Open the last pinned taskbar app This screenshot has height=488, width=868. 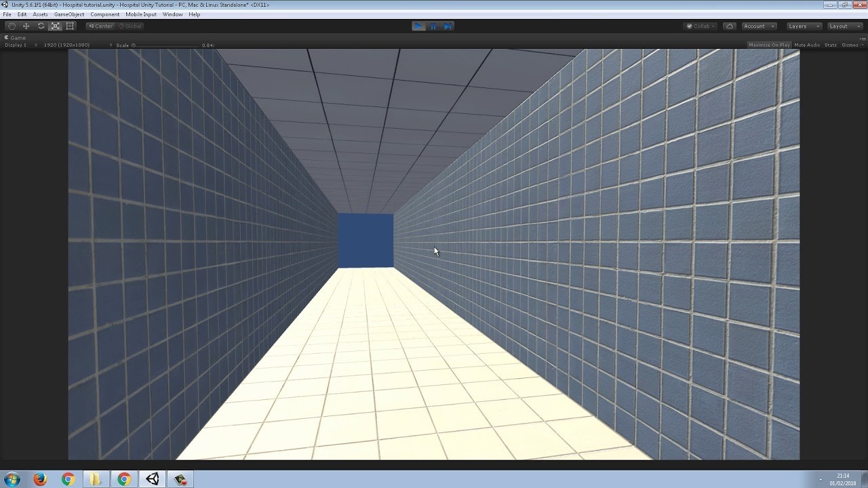click(x=180, y=479)
